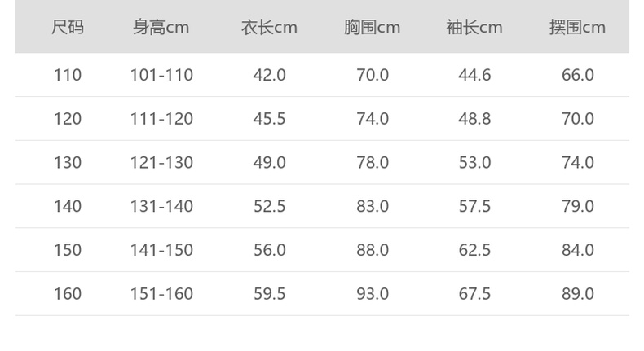
Task: Click size 160 in last row
Action: pos(68,294)
